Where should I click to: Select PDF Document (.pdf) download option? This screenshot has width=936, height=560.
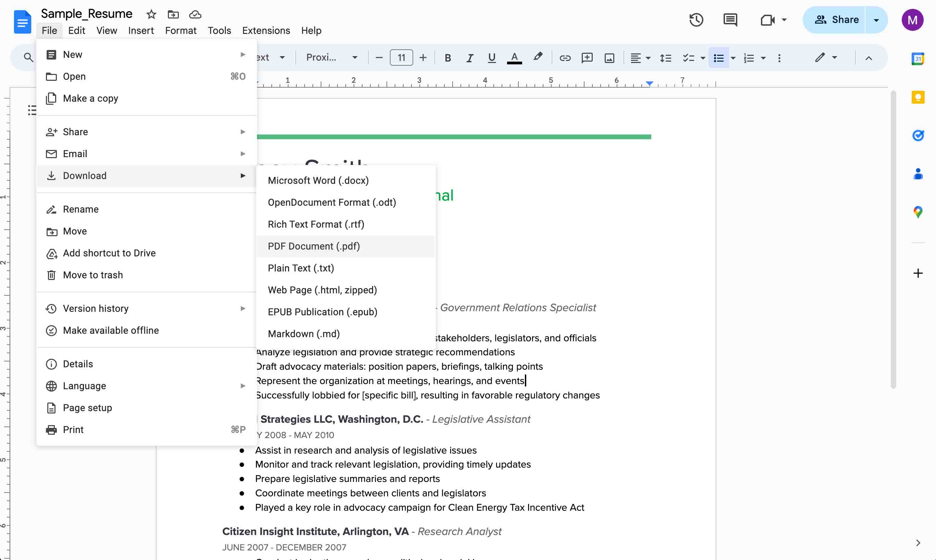[313, 246]
